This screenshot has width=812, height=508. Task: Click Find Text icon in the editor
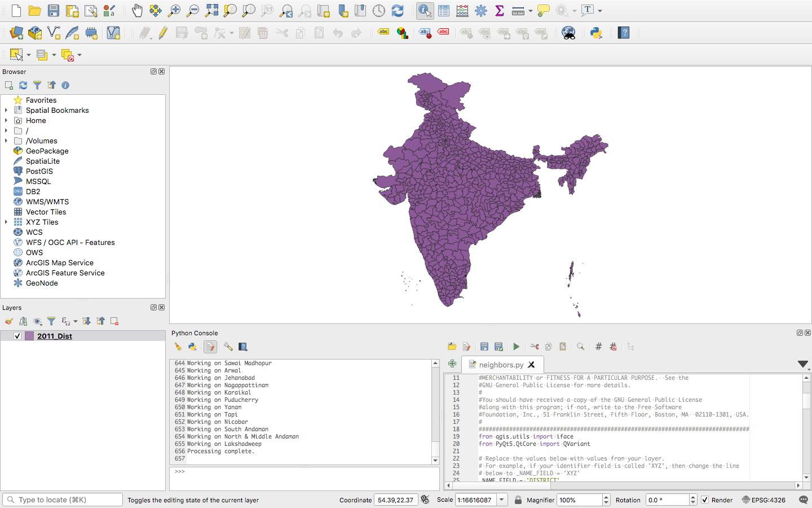coord(580,347)
